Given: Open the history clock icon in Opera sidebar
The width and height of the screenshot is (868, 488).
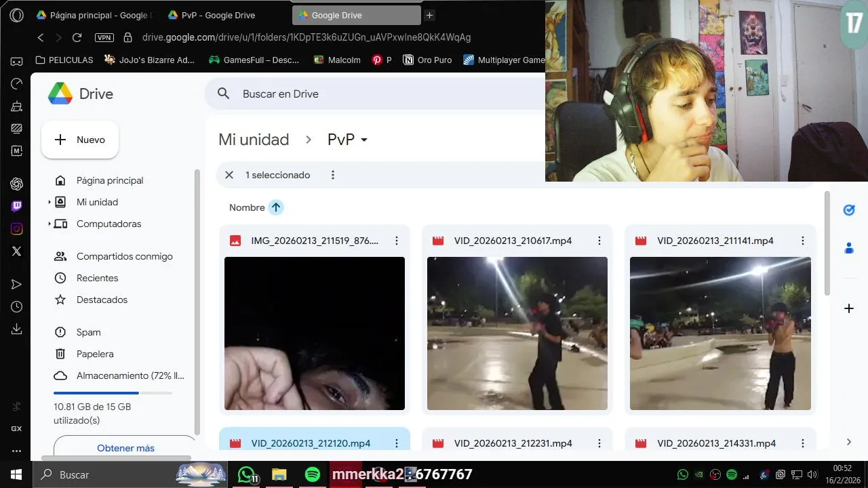Looking at the screenshot, I should (16, 306).
